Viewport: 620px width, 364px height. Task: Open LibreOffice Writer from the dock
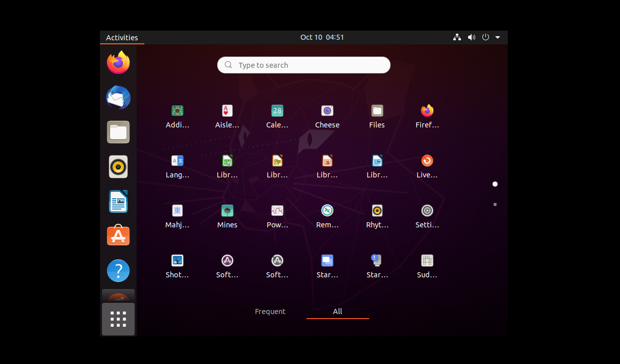(x=118, y=201)
